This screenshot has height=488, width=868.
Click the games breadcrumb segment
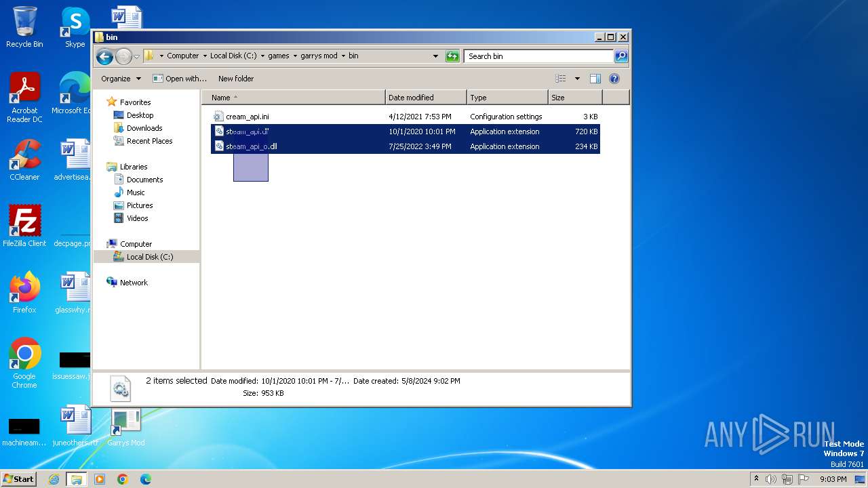(x=279, y=56)
